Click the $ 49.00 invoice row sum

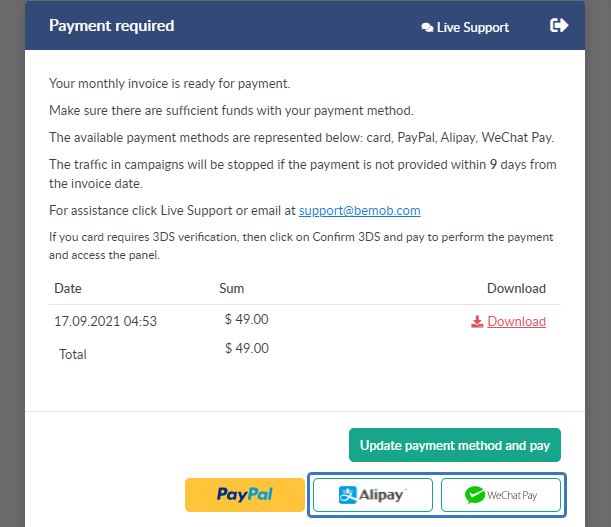tap(246, 319)
